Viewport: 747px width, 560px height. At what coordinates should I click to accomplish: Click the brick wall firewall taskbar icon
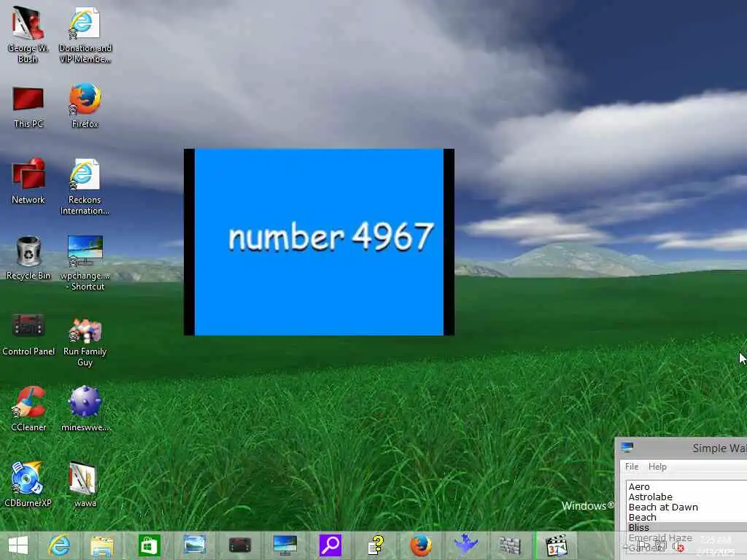click(x=510, y=545)
